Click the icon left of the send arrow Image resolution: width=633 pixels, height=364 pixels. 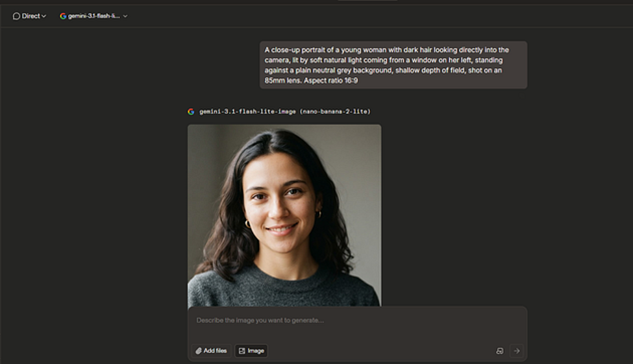[x=500, y=350]
